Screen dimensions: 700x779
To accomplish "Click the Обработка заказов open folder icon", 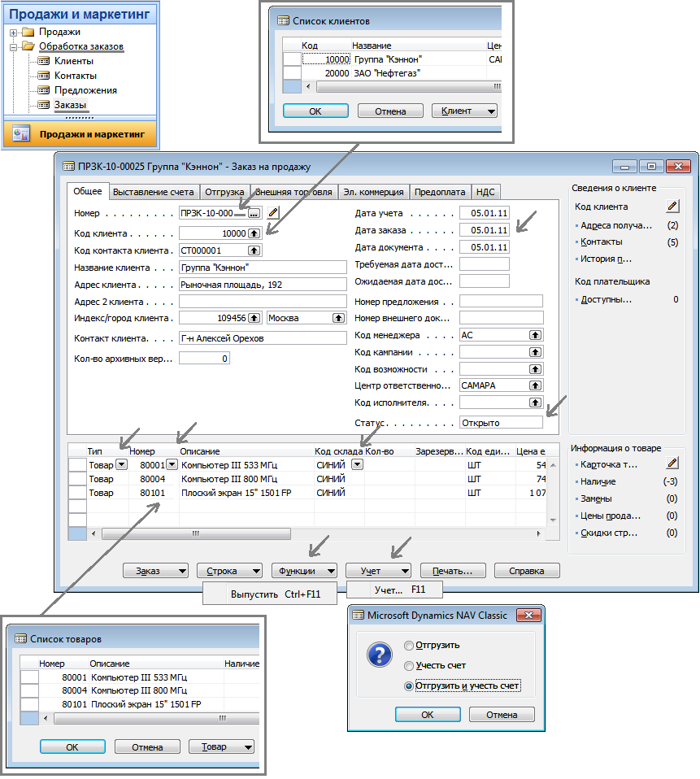I will [28, 46].
